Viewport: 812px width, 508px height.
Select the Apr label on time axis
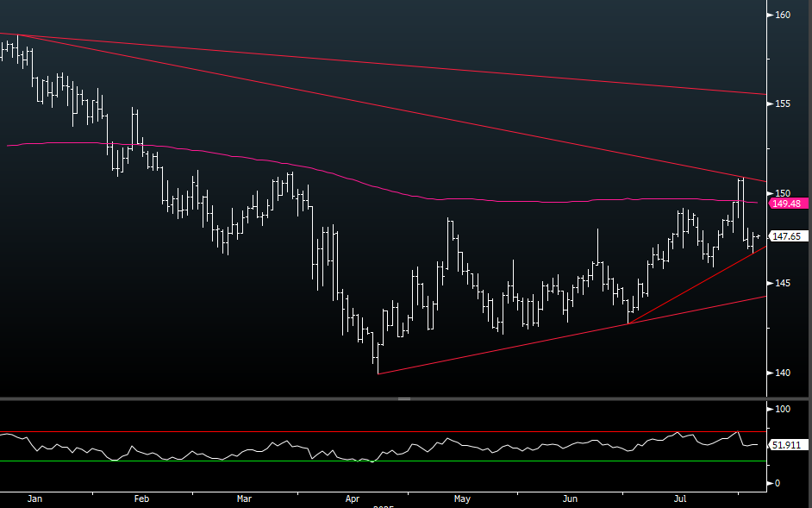[x=353, y=499]
